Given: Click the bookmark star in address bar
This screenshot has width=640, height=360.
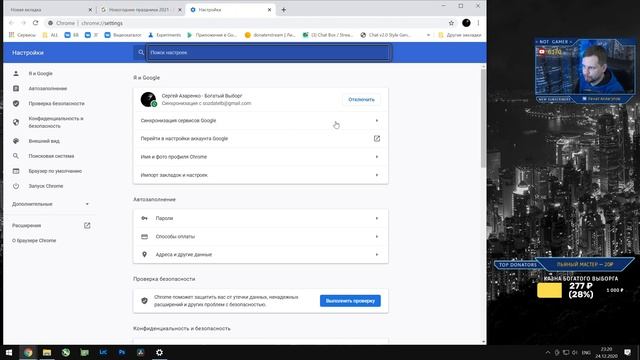Looking at the screenshot, I should click(451, 23).
